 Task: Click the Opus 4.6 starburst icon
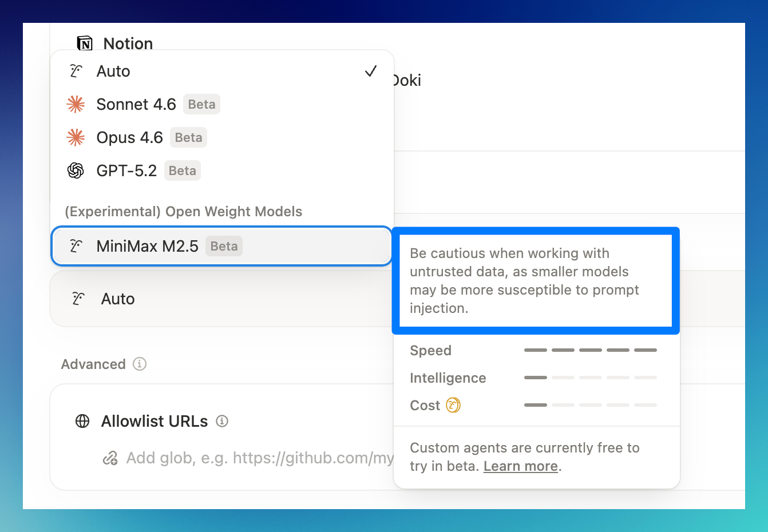point(76,137)
